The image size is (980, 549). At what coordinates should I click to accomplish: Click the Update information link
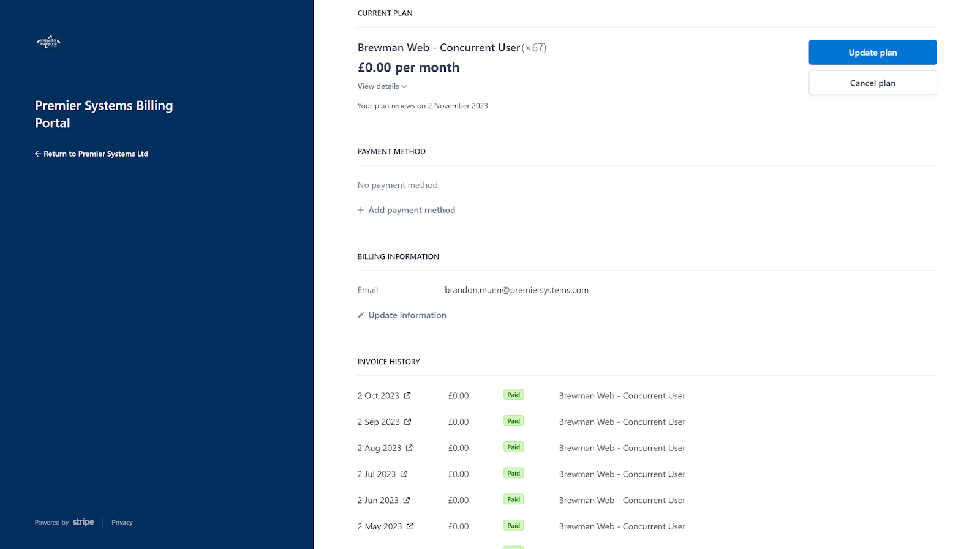[402, 315]
